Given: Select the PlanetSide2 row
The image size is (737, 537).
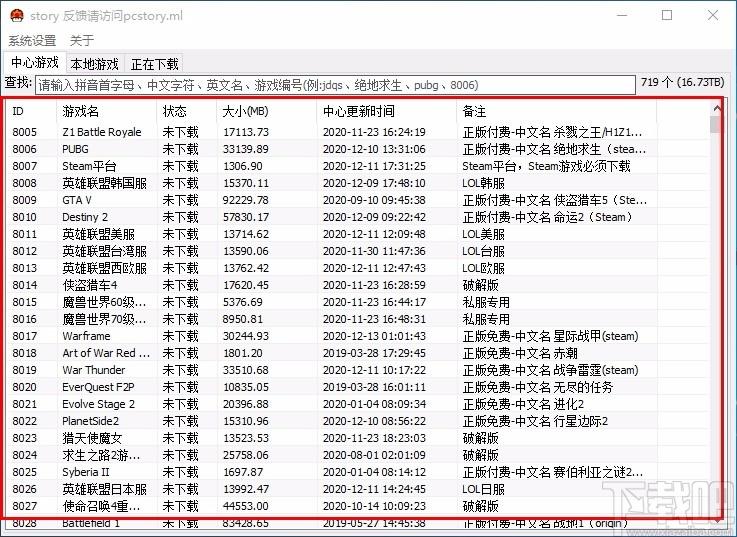Looking at the screenshot, I should [358, 421].
